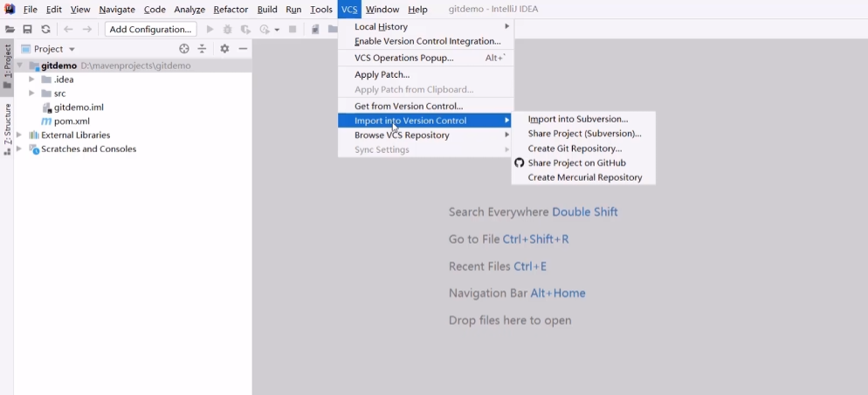Click the IntelliJ IDEA logo in the title bar
This screenshot has height=395, width=868.
pos(10,9)
